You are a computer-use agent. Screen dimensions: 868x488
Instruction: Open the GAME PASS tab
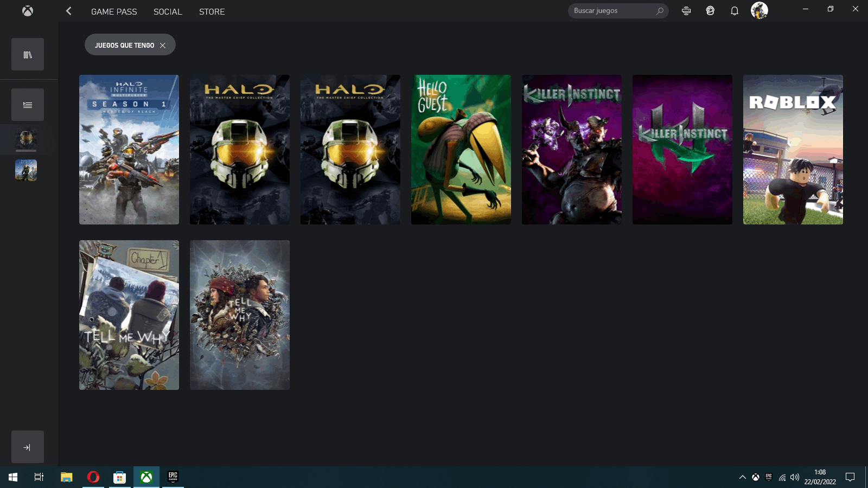[x=114, y=11]
